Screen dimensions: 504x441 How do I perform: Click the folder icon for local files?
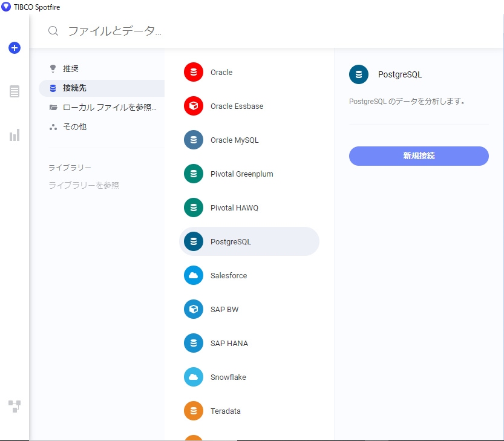pos(53,107)
